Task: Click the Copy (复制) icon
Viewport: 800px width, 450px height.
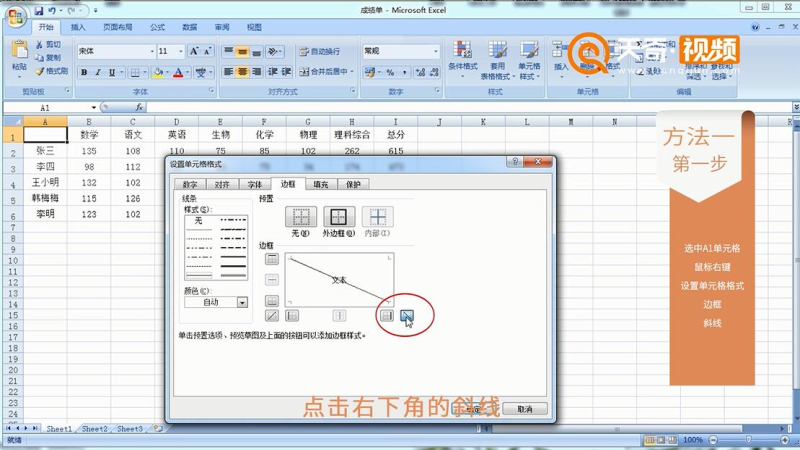Action: tap(39, 58)
